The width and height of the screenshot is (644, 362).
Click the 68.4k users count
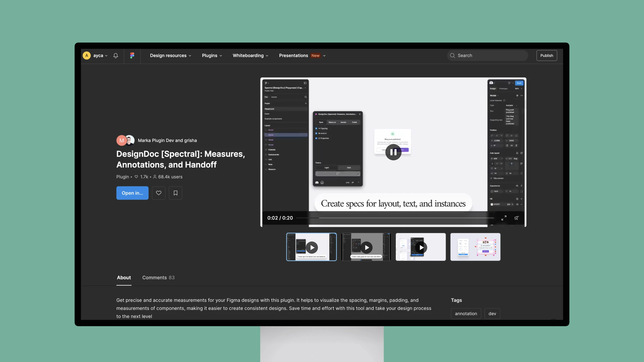coord(168,177)
